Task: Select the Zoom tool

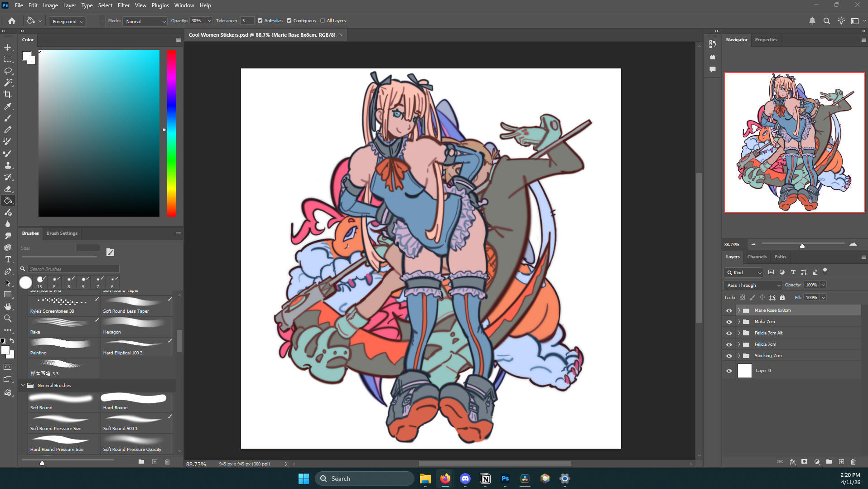Action: pyautogui.click(x=8, y=318)
